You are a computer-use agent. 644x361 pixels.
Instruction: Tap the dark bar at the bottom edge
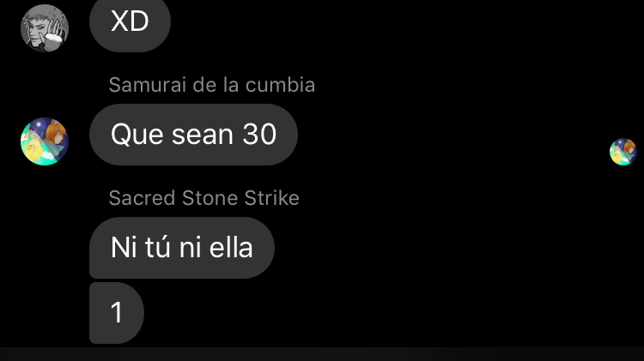click(322, 354)
